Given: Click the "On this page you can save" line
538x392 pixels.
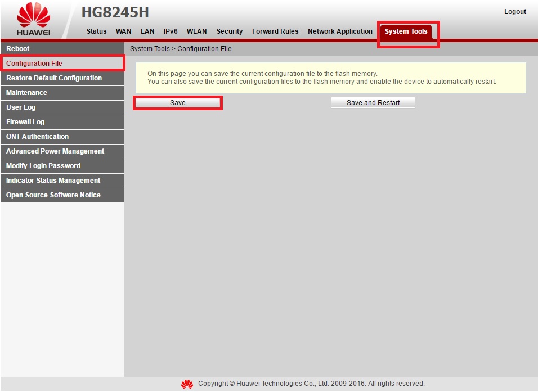Looking at the screenshot, I should [262, 73].
